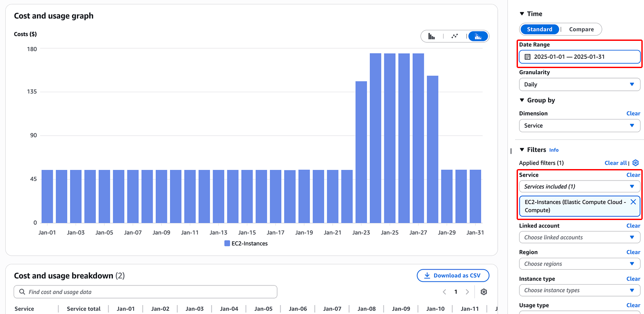Click Download as CSV button
This screenshot has width=644, height=314.
[x=452, y=276]
